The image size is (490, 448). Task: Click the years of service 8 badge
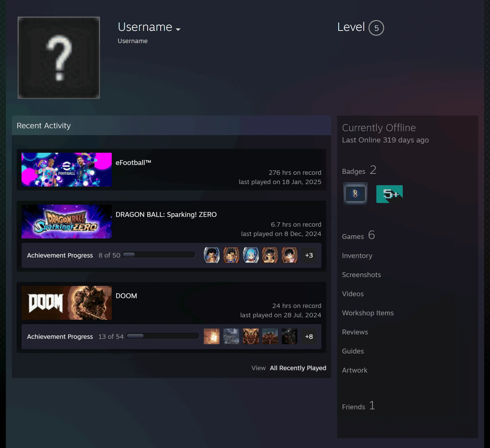coord(355,194)
